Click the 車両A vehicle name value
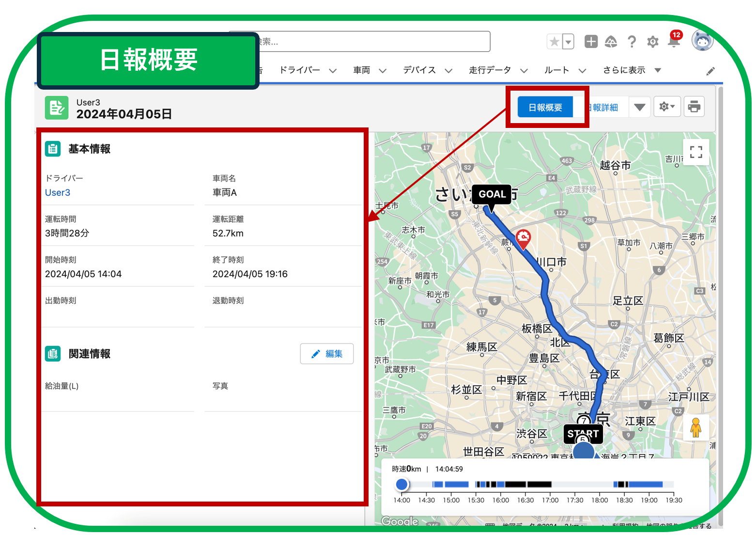Image resolution: width=756 pixels, height=535 pixels. coord(225,192)
